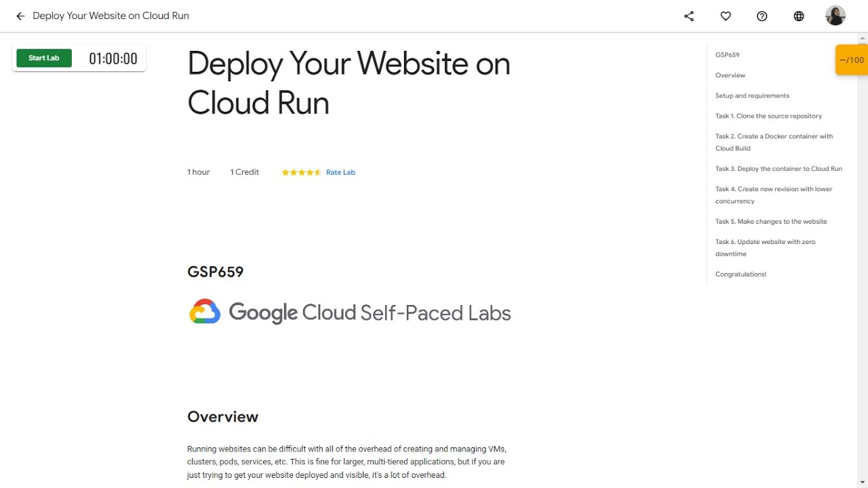Open the language globe icon
The height and width of the screenshot is (488, 868).
pyautogui.click(x=799, y=16)
